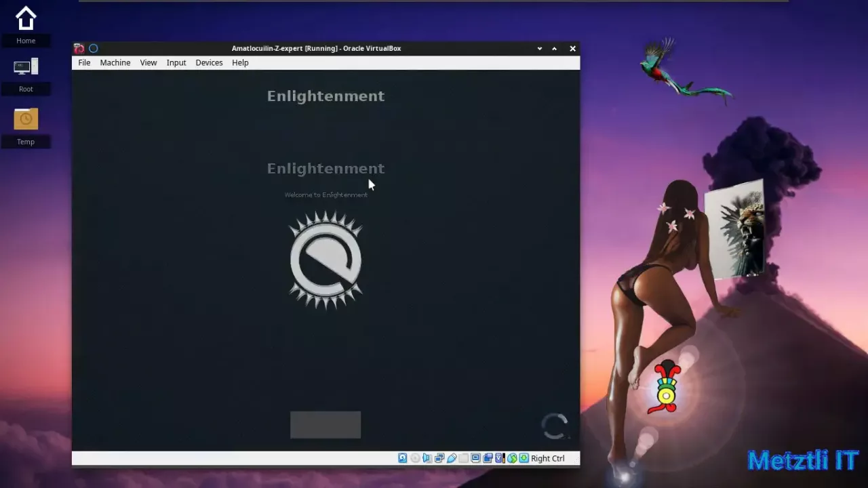868x488 pixels.
Task: Open the Devices menu
Action: [x=209, y=62]
